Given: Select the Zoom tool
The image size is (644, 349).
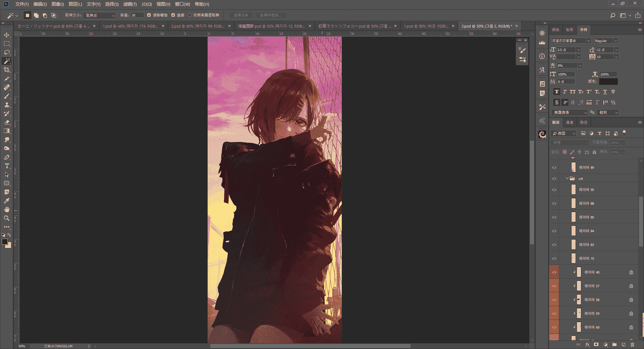Looking at the screenshot, I should tap(7, 218).
